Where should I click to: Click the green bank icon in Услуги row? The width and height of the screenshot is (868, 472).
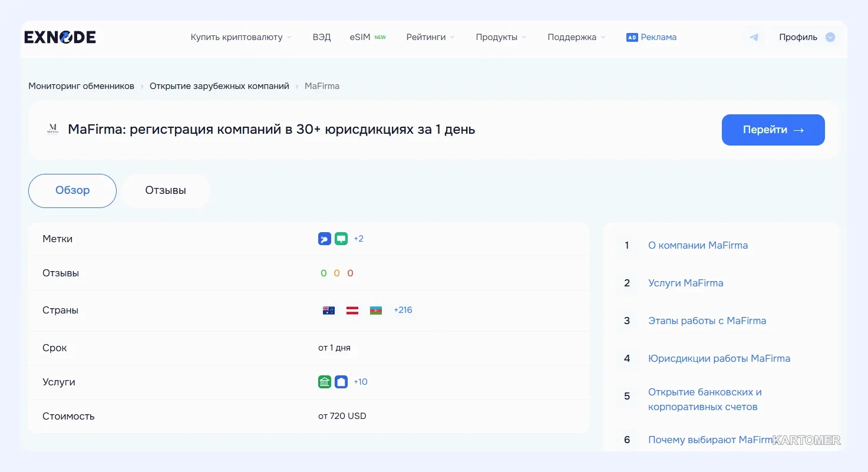pos(325,382)
